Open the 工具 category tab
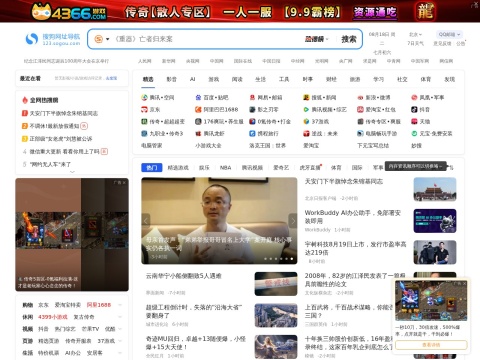The width and height of the screenshot is (480, 360). (284, 79)
